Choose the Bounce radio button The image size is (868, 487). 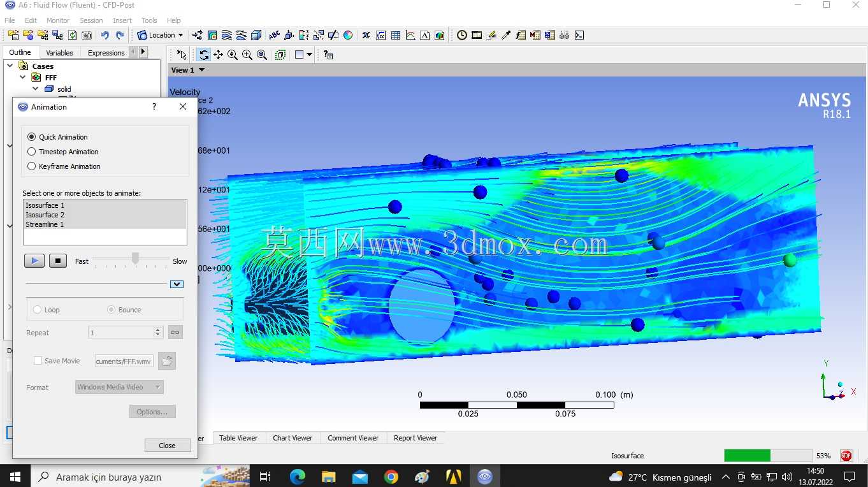112,310
